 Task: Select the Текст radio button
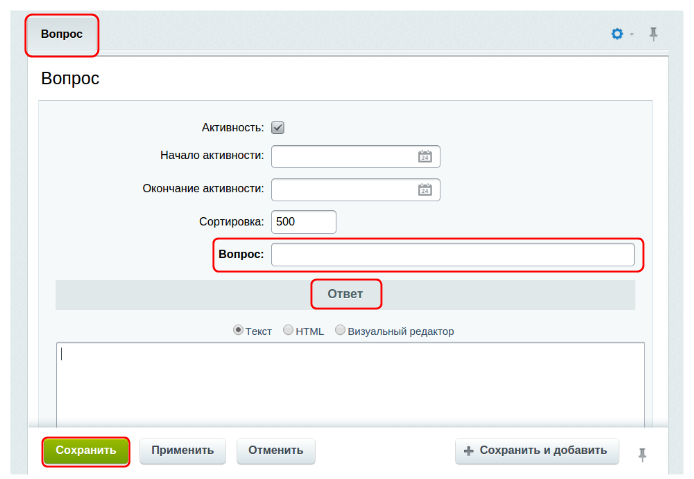coord(238,330)
